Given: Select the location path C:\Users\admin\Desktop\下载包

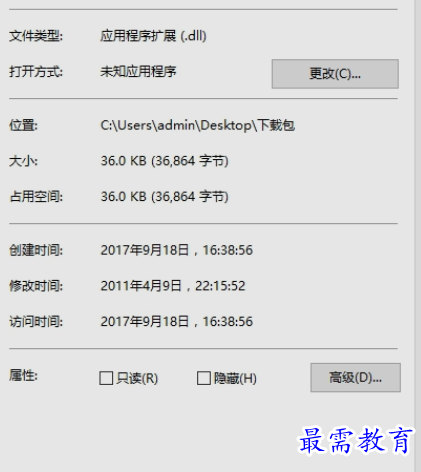Looking at the screenshot, I should pyautogui.click(x=198, y=125).
